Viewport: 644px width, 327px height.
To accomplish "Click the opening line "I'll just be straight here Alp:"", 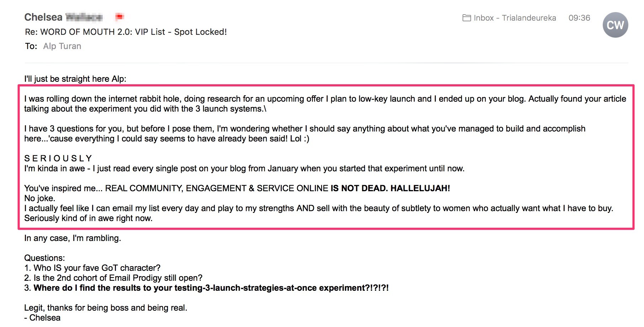I will [75, 79].
